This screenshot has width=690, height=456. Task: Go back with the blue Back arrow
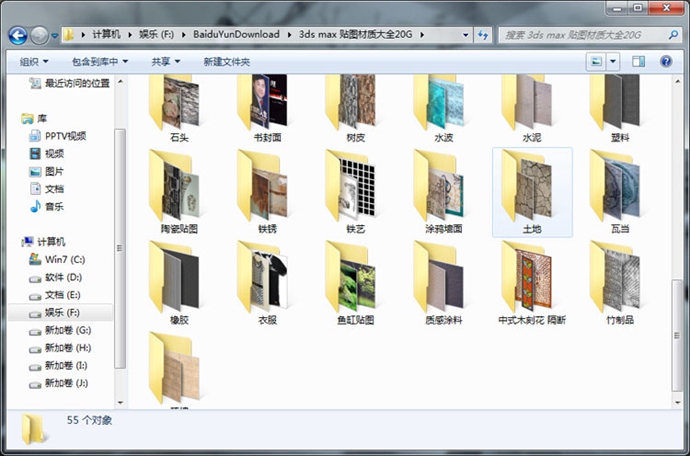(x=18, y=35)
